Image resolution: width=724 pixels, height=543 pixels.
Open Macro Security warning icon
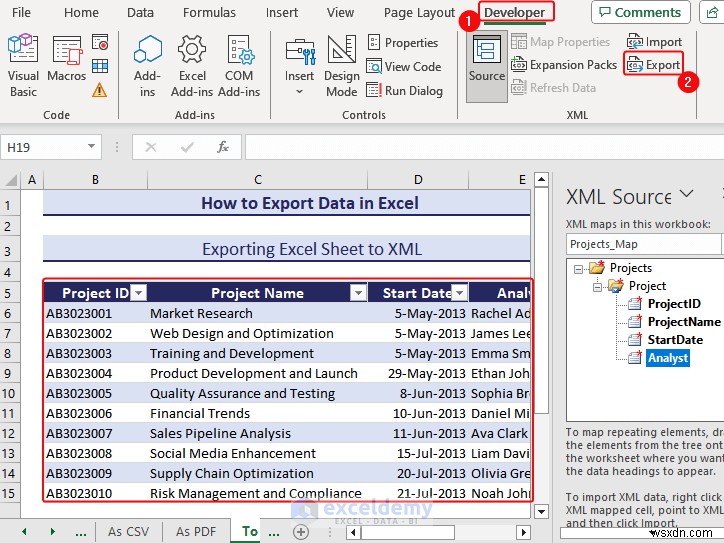coord(100,90)
